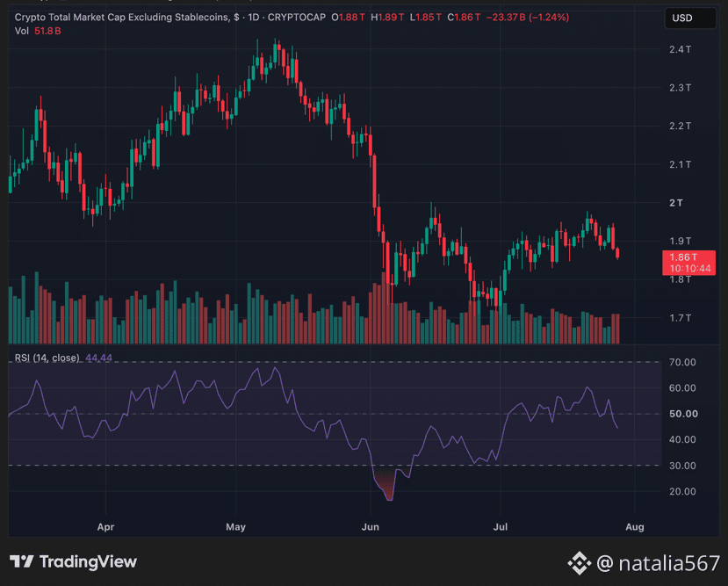Click the Jul date label on time axis

click(500, 527)
